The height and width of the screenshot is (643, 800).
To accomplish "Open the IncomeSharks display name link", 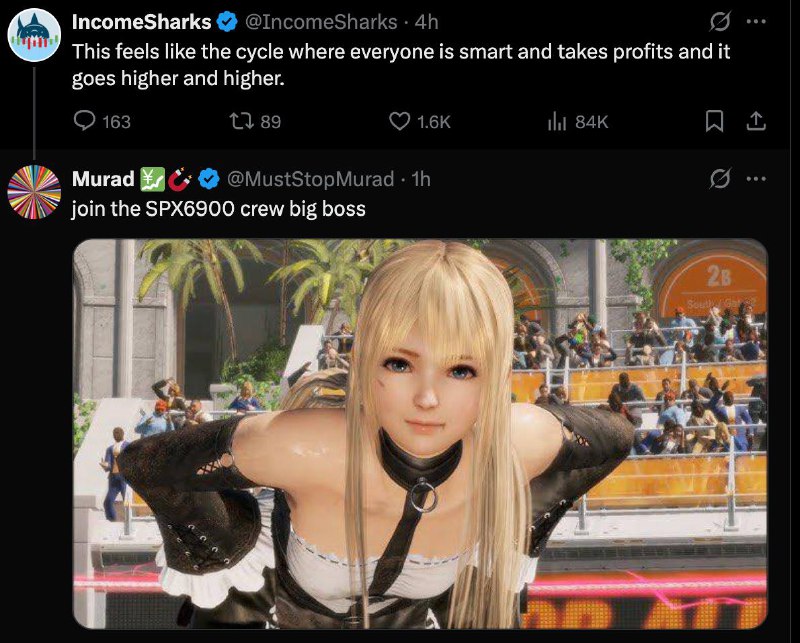I will [141, 22].
